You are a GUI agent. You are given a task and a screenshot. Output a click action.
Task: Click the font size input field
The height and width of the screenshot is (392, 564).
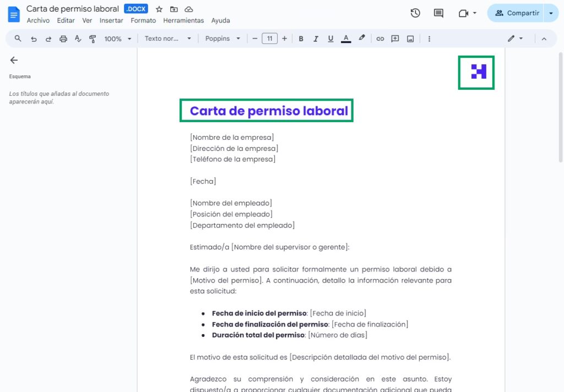(269, 39)
